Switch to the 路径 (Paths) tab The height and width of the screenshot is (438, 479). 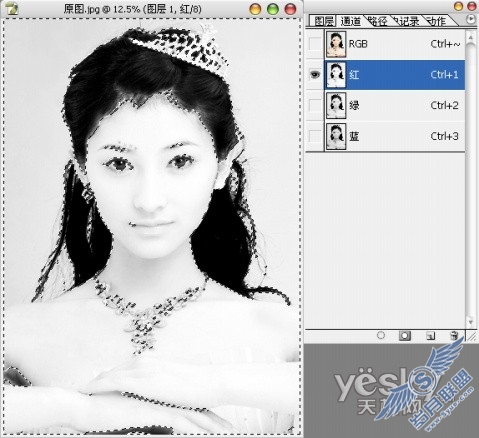pos(378,21)
